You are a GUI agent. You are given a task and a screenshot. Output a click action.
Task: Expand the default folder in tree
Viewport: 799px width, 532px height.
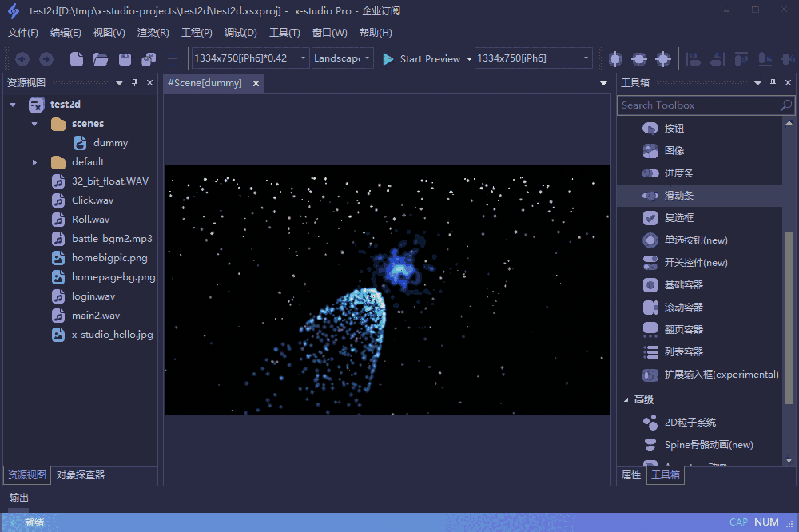point(35,162)
